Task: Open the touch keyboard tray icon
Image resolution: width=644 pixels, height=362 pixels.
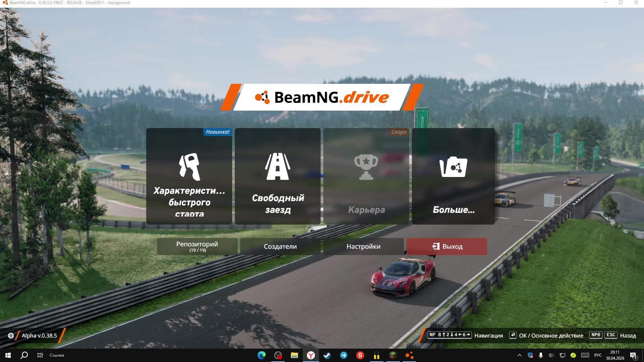Action: coord(585,355)
